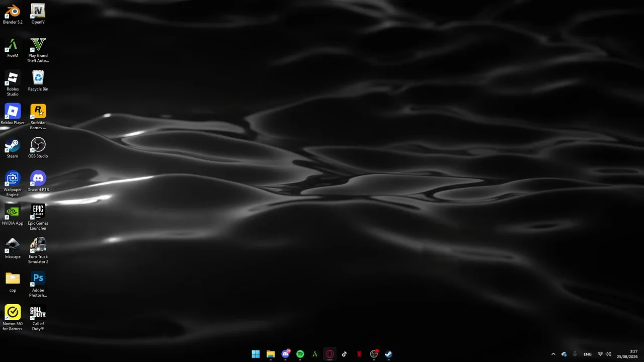Select the Call of Duty desktop shortcut
The width and height of the screenshot is (644, 362).
click(38, 318)
